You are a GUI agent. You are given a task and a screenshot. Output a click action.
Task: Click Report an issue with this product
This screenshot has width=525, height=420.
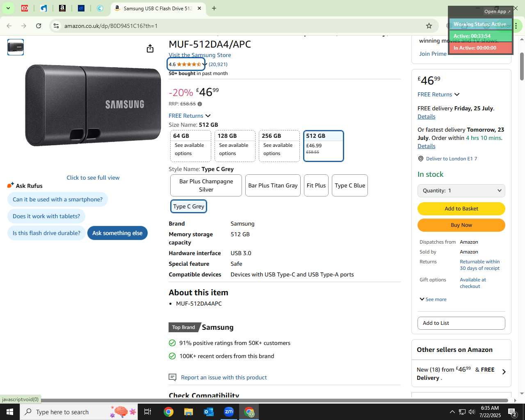pyautogui.click(x=224, y=377)
